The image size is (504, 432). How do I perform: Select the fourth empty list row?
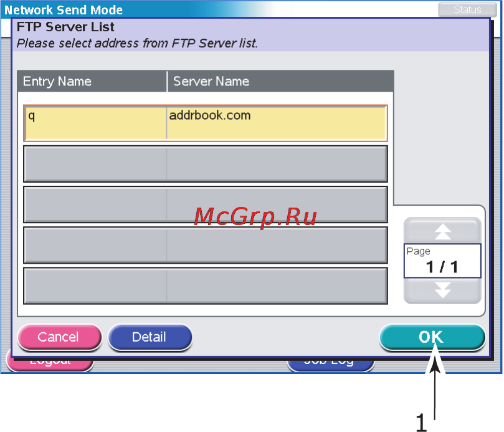coord(206,245)
